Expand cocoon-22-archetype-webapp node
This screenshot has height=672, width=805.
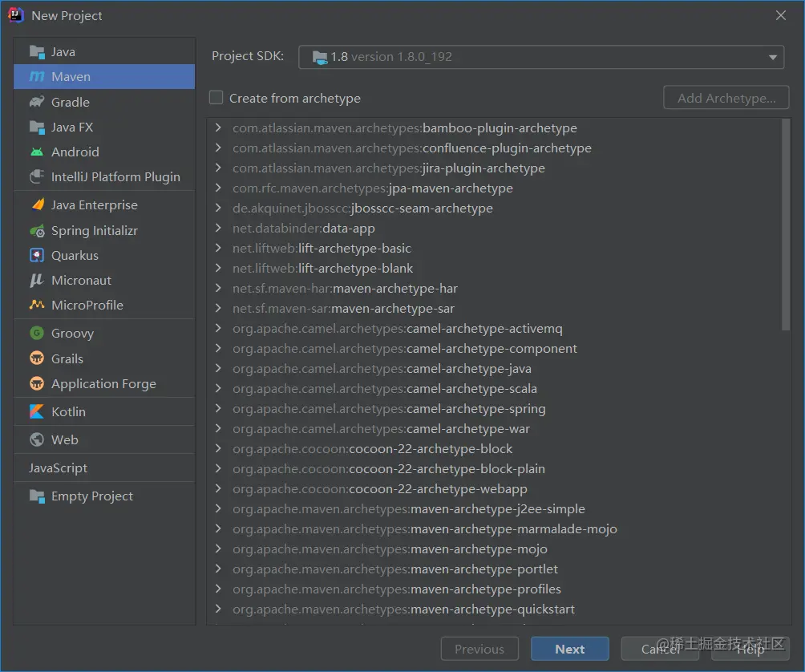pyautogui.click(x=218, y=488)
